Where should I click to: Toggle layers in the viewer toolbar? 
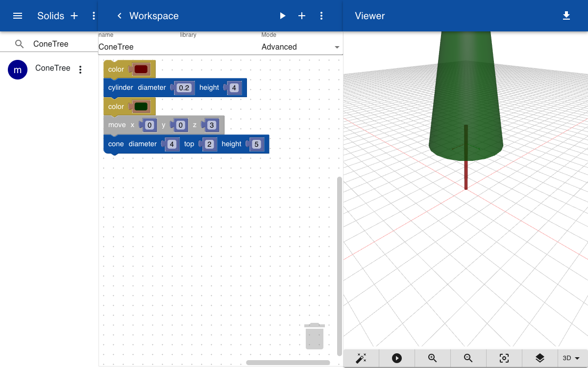click(540, 358)
